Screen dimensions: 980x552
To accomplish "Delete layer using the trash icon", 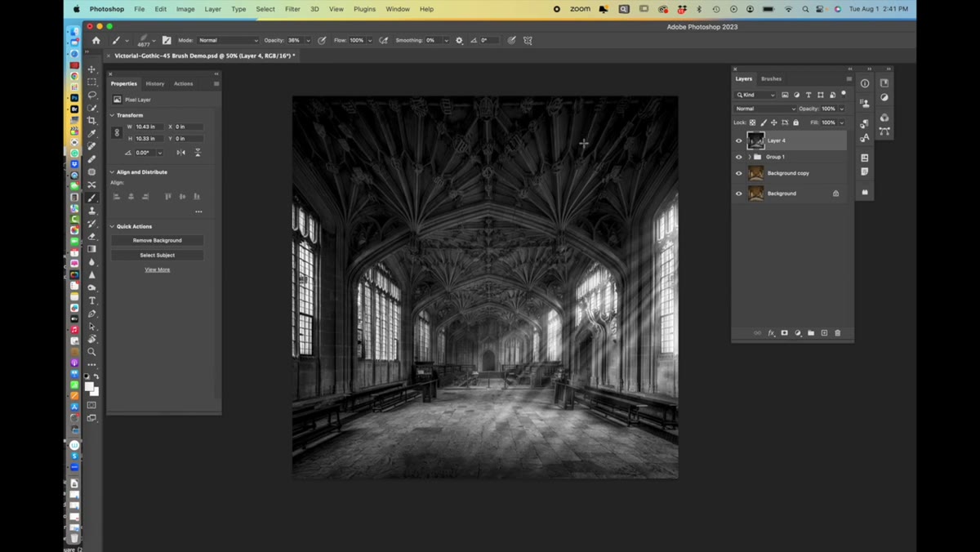I will click(837, 333).
